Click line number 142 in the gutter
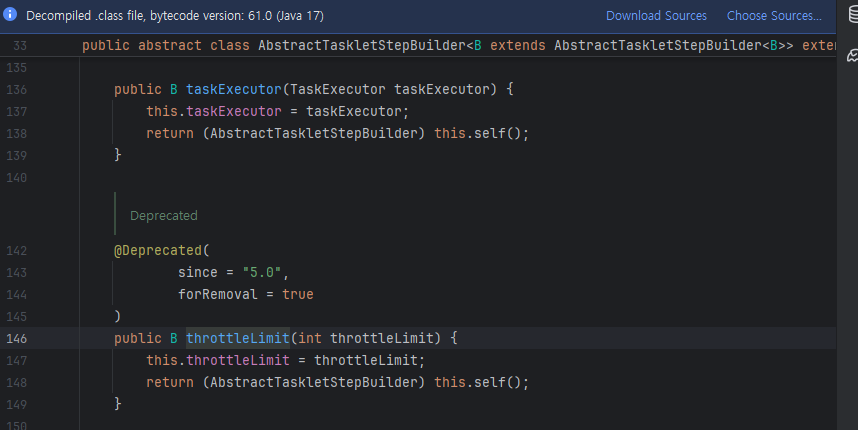 16,251
